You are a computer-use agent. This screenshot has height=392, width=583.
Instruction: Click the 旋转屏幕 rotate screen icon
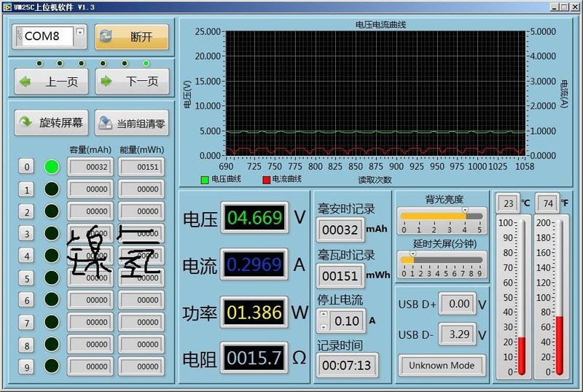click(28, 123)
